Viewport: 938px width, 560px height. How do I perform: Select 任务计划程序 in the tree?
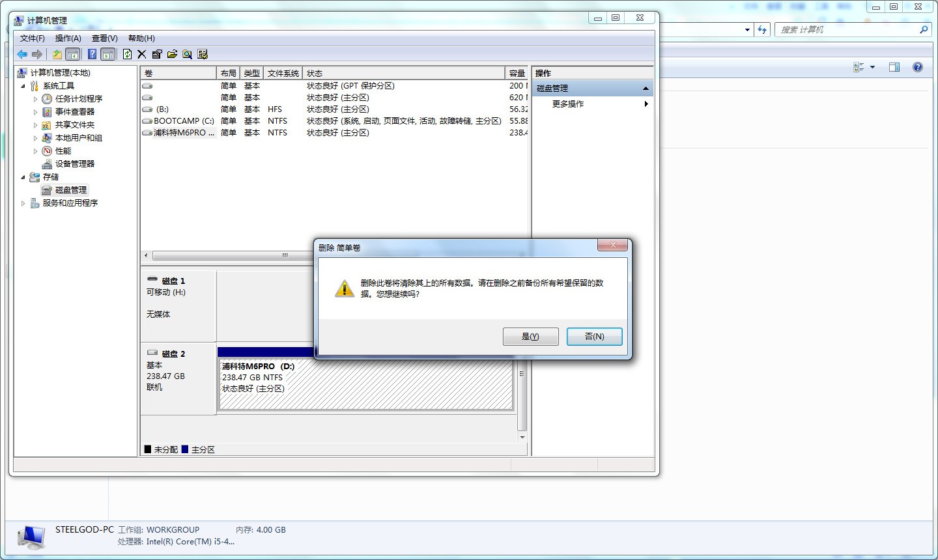[79, 99]
